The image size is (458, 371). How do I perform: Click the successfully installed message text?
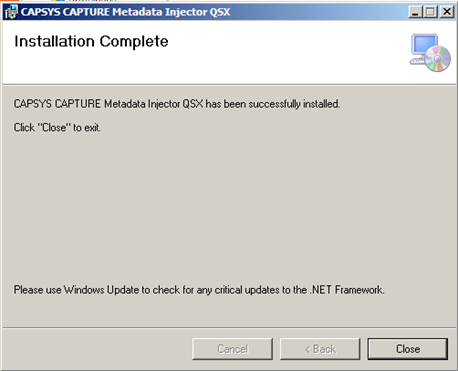pos(177,104)
